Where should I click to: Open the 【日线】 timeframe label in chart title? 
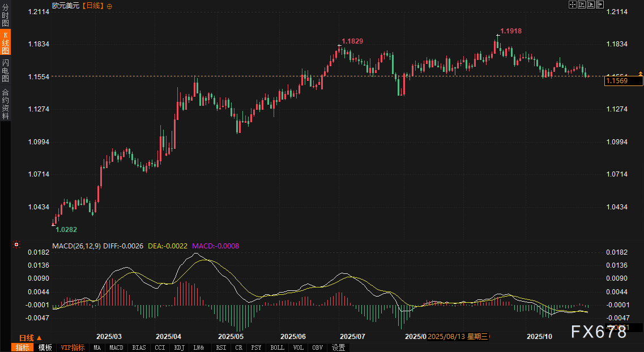pyautogui.click(x=93, y=6)
